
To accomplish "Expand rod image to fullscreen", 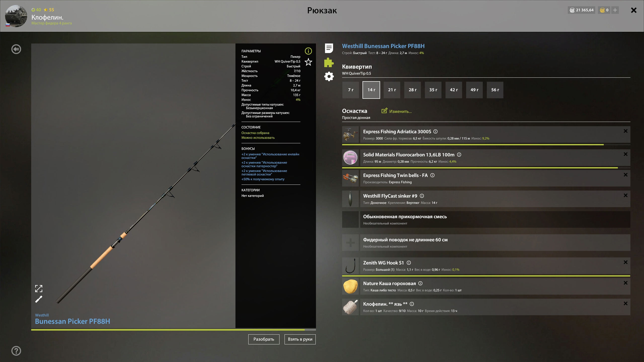I will 38,288.
